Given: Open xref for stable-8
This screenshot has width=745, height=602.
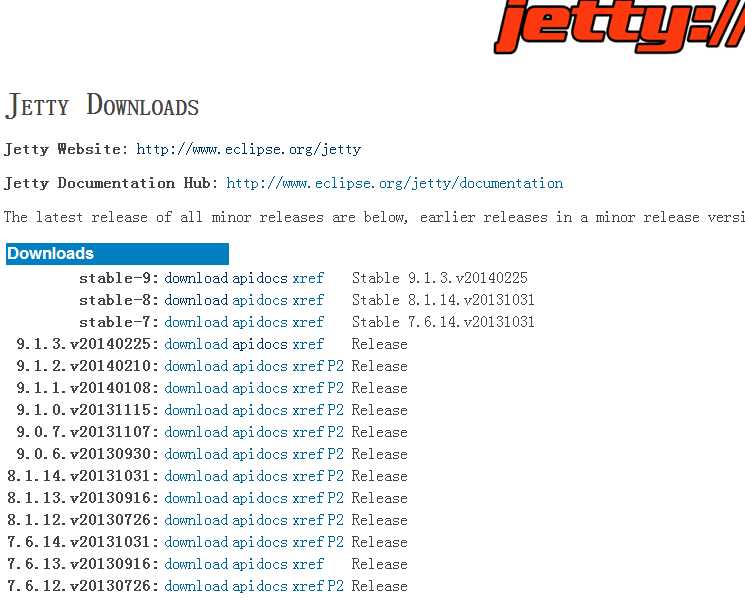Looking at the screenshot, I should 308,300.
